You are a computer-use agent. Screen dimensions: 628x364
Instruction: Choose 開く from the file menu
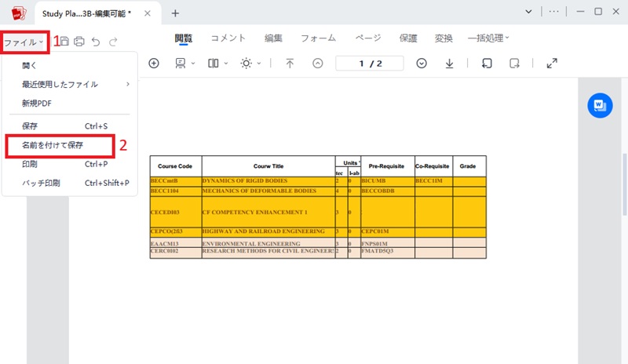coord(69,66)
